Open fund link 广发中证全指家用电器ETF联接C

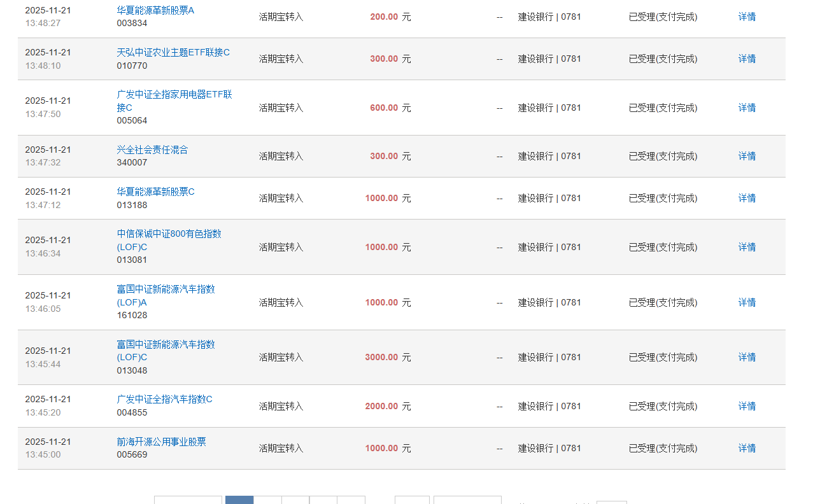click(174, 101)
